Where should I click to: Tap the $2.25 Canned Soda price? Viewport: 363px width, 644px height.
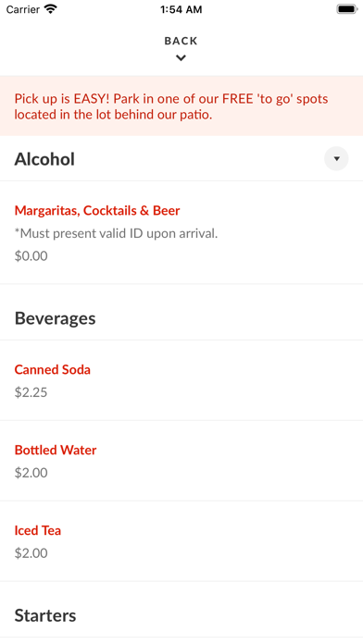pyautogui.click(x=31, y=392)
